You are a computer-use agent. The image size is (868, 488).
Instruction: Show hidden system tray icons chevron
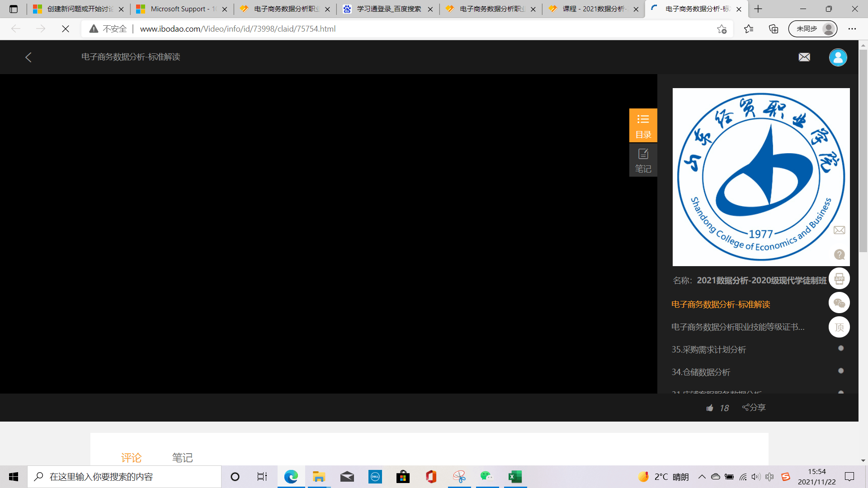[x=702, y=477]
